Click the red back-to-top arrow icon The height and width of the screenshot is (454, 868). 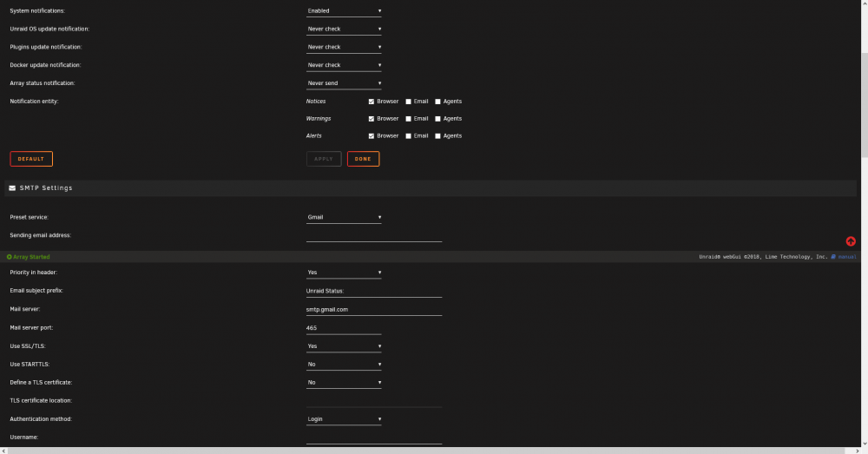tap(851, 241)
